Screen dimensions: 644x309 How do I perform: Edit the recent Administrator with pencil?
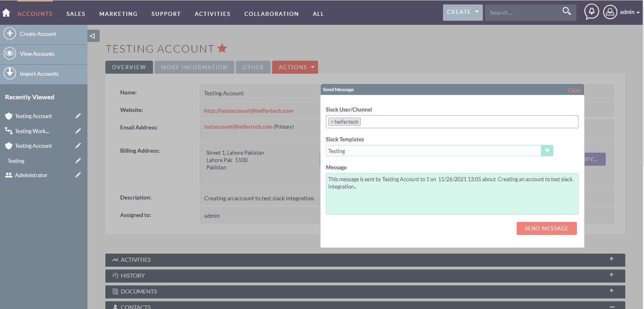tap(78, 175)
